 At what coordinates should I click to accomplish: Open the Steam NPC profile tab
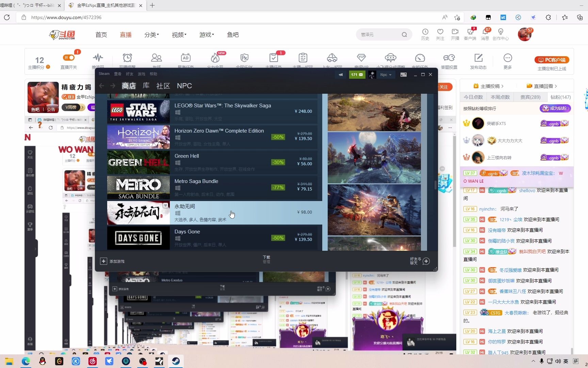click(x=184, y=86)
